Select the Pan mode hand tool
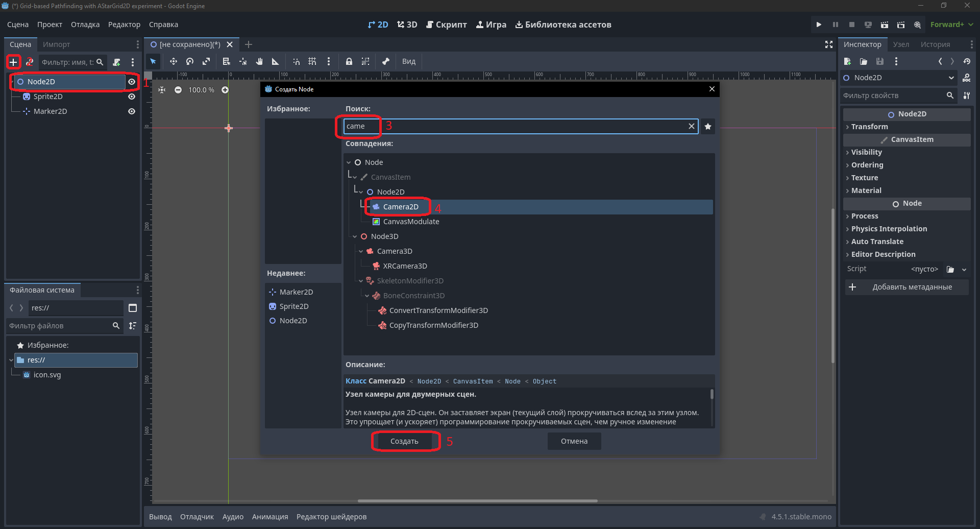The image size is (980, 529). (x=259, y=61)
